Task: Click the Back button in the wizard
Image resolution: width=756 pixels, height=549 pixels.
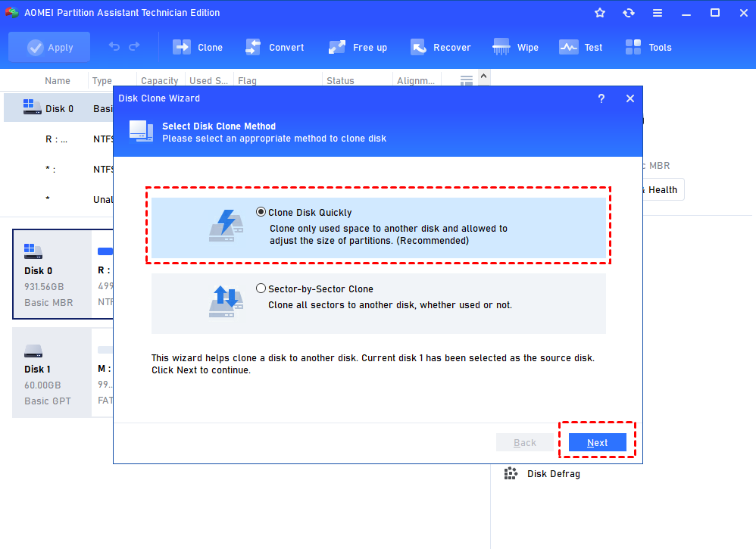Action: [526, 442]
